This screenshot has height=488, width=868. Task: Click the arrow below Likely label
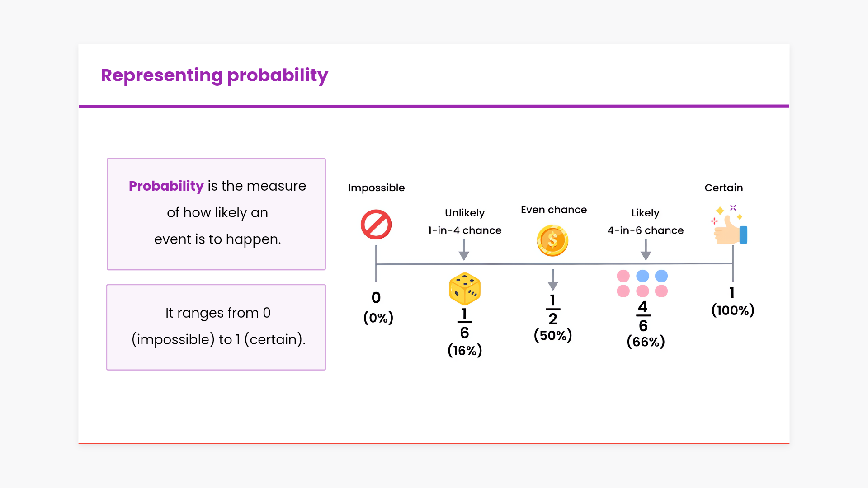coord(646,250)
